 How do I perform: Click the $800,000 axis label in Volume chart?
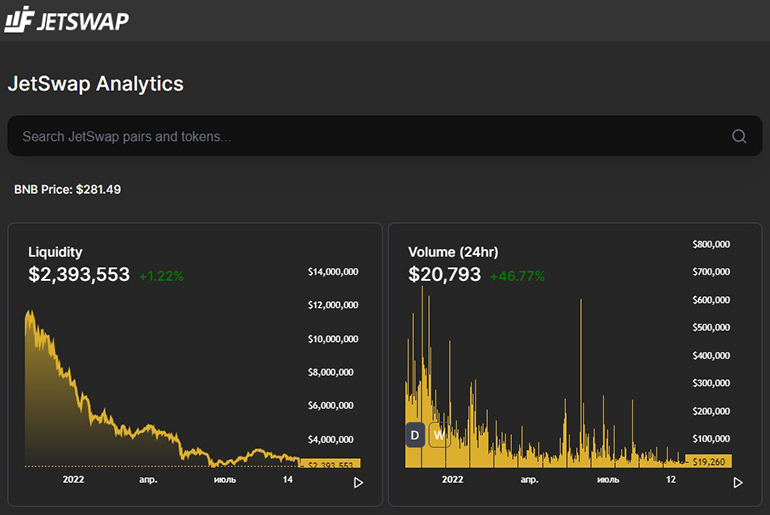711,244
